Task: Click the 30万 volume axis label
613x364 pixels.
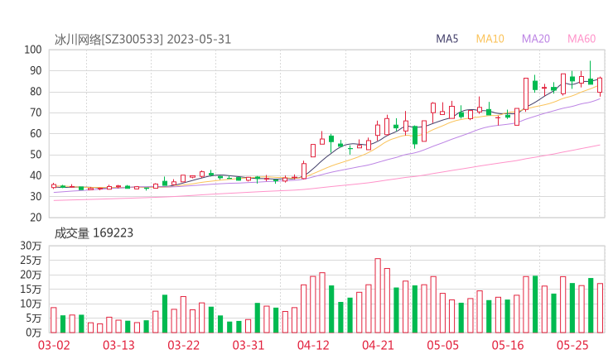Action: pos(31,246)
